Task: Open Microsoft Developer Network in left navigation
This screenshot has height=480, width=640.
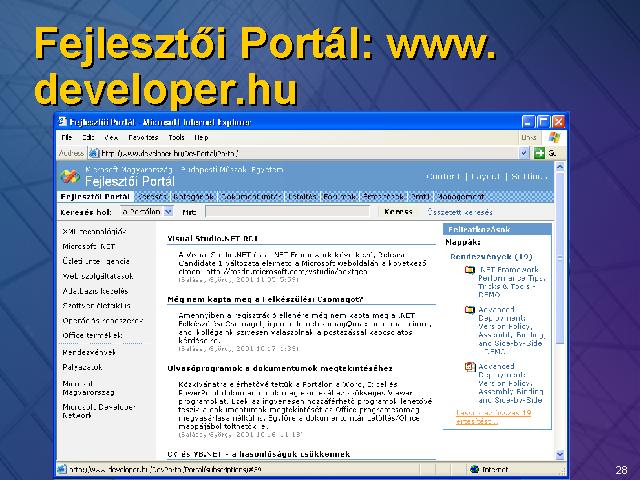Action: coord(98,411)
